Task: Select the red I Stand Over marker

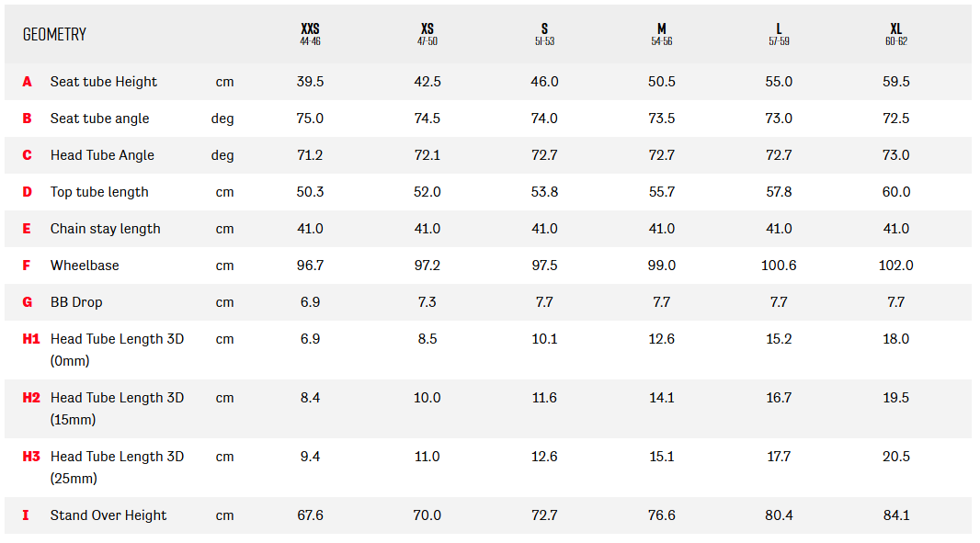Action: coord(26,515)
